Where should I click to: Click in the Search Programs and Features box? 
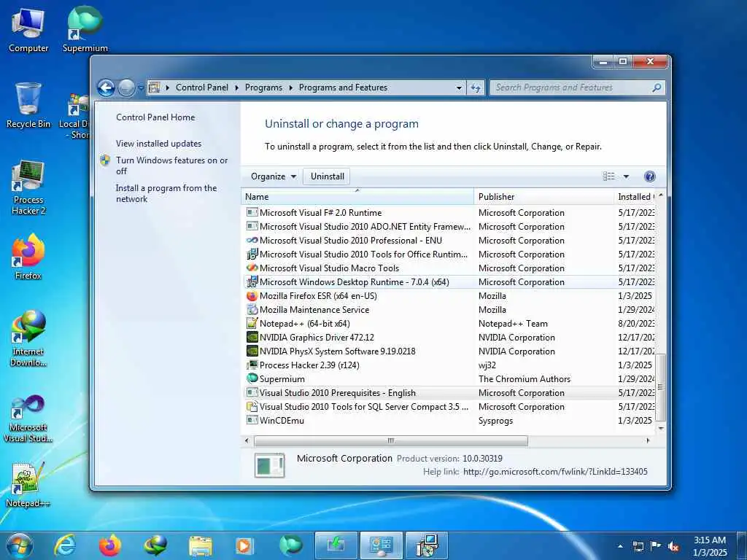coord(572,87)
